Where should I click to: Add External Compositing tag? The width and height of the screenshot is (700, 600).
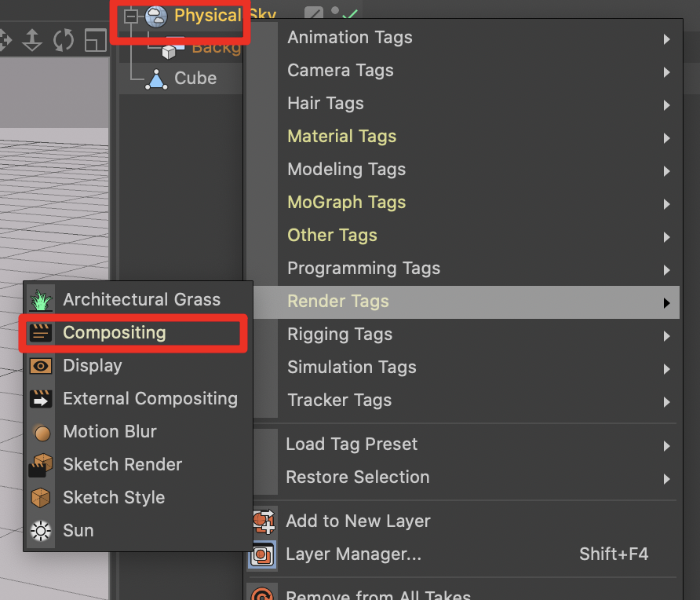[138, 399]
